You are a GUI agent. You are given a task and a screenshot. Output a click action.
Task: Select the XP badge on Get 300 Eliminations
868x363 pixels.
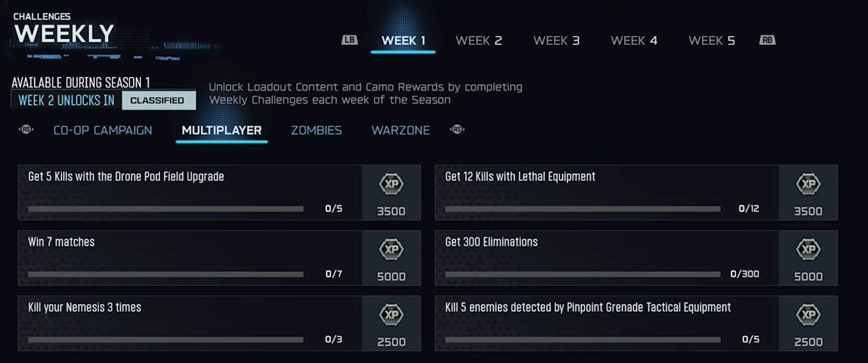pyautogui.click(x=808, y=249)
